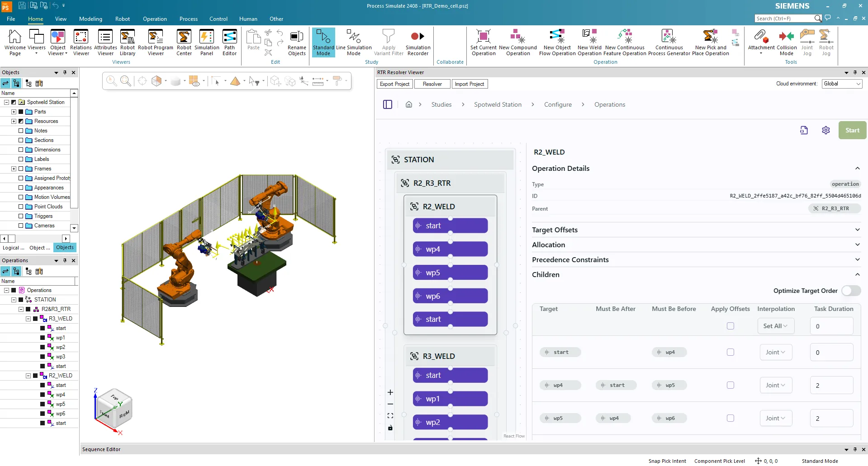Switch to the Modeling ribbon tab
This screenshot has height=466, width=868.
click(x=90, y=19)
